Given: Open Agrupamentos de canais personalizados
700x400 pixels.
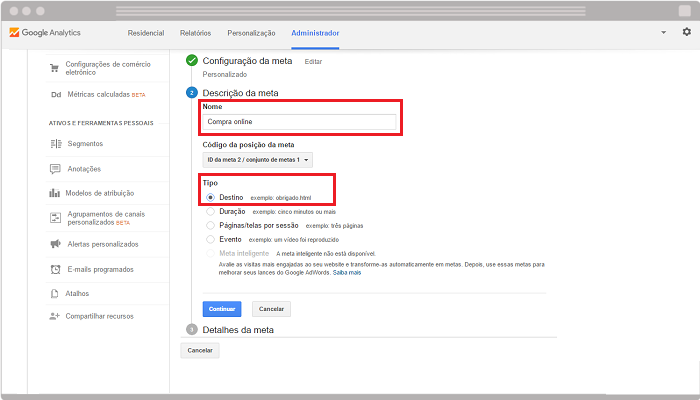Looking at the screenshot, I should (x=106, y=218).
